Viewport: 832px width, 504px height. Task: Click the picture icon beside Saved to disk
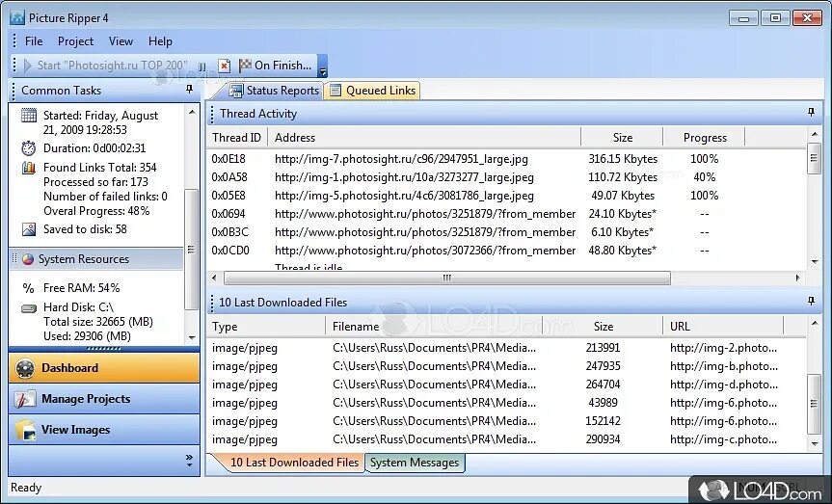pos(29,229)
